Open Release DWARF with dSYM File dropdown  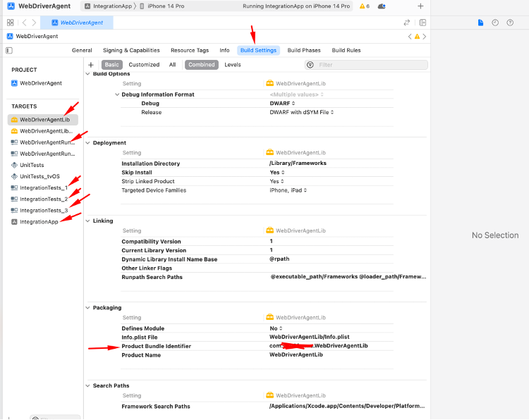pyautogui.click(x=302, y=112)
